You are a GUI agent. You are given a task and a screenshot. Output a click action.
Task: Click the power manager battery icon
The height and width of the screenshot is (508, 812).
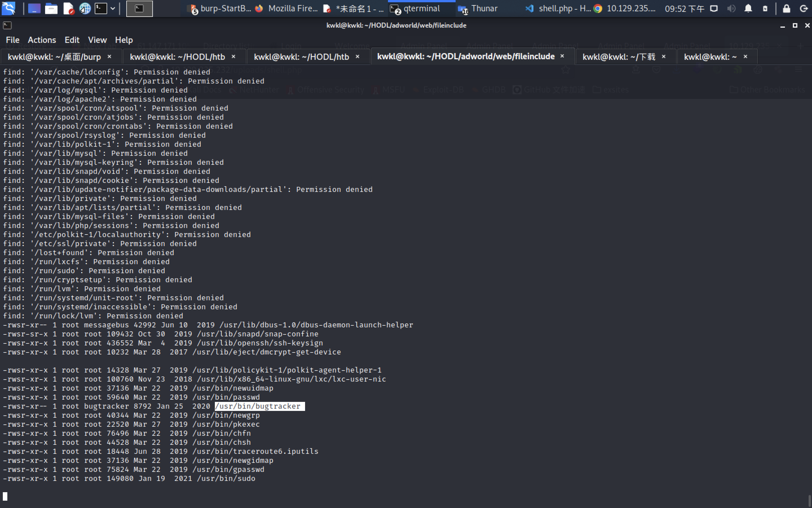point(765,8)
